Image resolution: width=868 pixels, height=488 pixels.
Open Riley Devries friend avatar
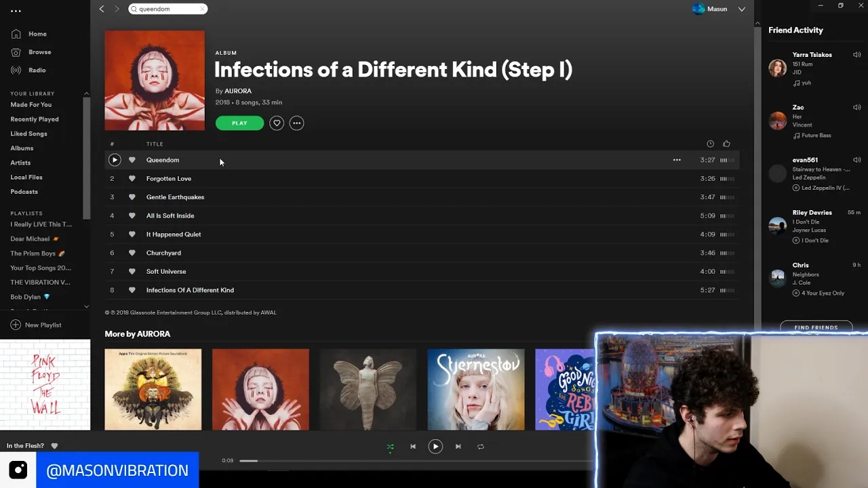[778, 226]
